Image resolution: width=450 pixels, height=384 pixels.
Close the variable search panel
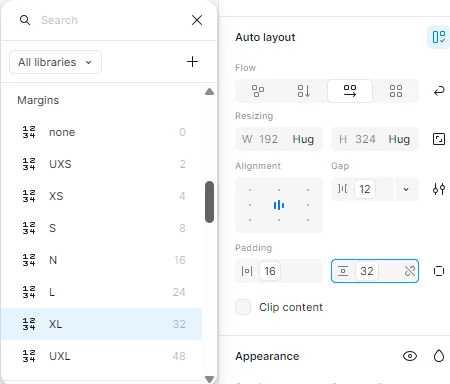pyautogui.click(x=197, y=20)
